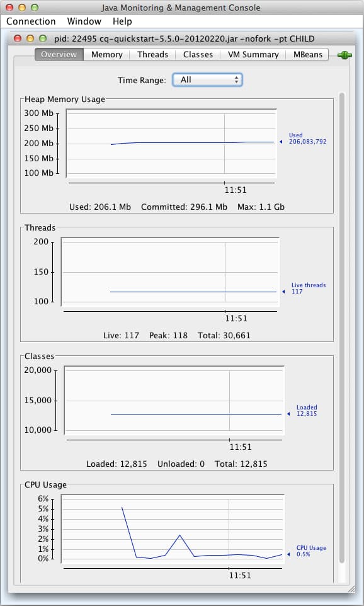The width and height of the screenshot is (364, 606).
Task: Open the Connection menu
Action: 31,21
